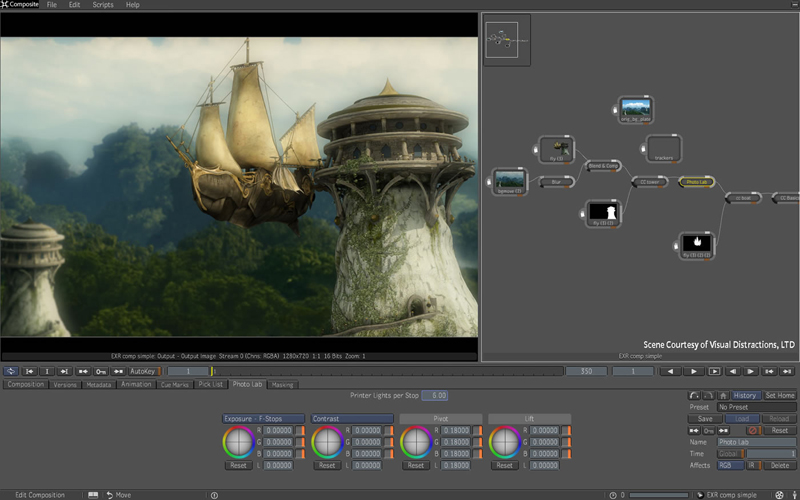This screenshot has width=800, height=500.
Task: Click the red bypass icon beside Reset
Action: pos(755,430)
